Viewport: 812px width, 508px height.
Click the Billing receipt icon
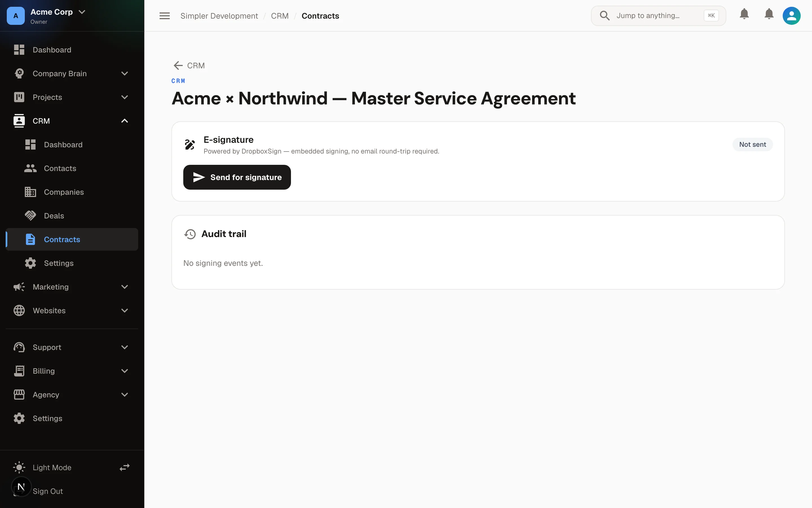pyautogui.click(x=19, y=371)
